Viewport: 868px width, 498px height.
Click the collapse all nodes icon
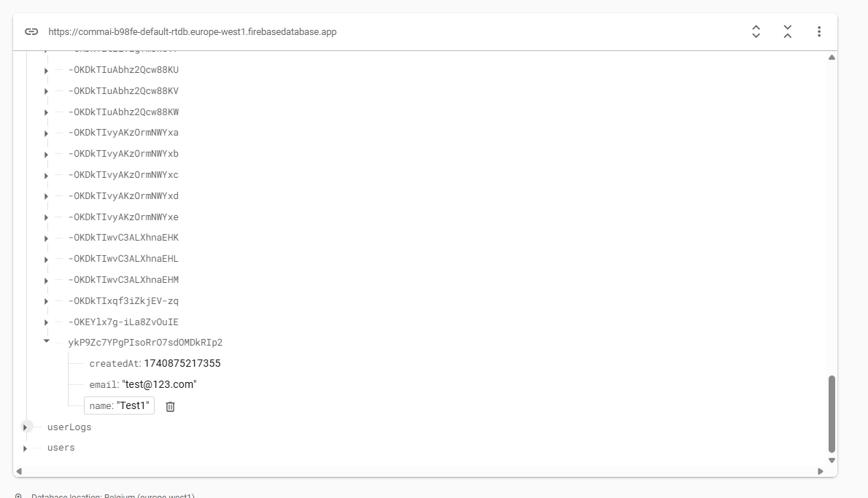coord(787,31)
